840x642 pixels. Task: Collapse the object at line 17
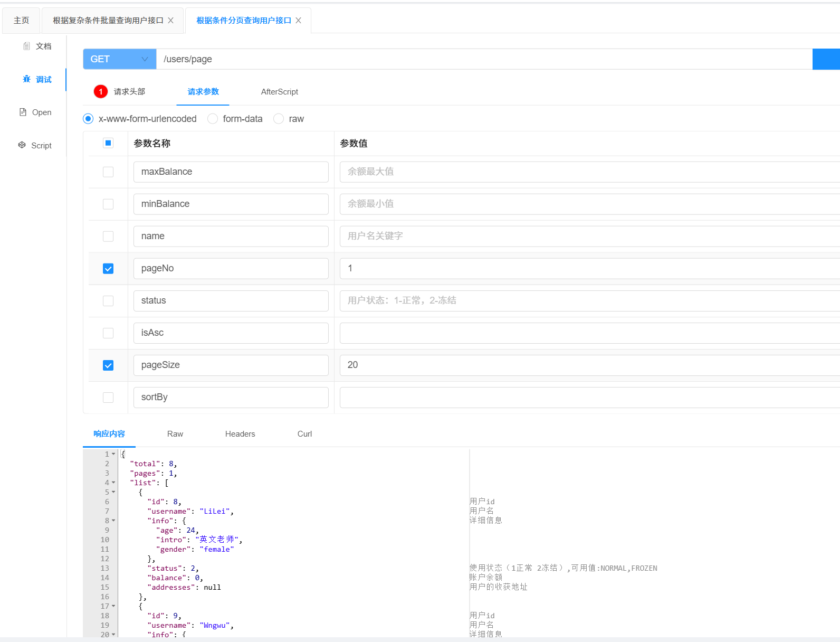113,606
